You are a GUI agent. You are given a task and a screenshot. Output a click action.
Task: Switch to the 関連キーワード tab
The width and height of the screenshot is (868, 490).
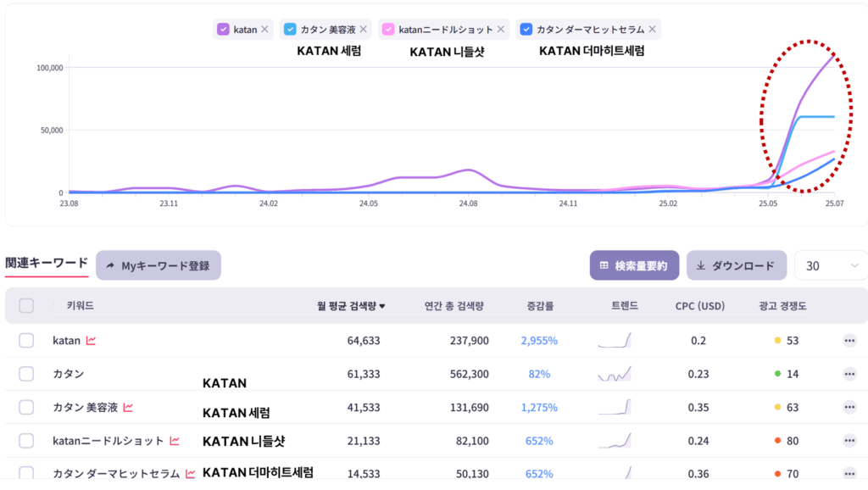(x=47, y=263)
